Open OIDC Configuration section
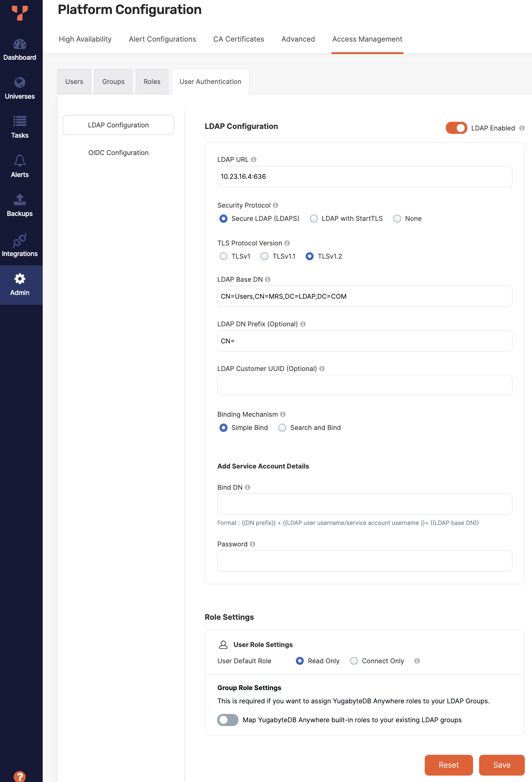This screenshot has width=532, height=782. pyautogui.click(x=118, y=153)
